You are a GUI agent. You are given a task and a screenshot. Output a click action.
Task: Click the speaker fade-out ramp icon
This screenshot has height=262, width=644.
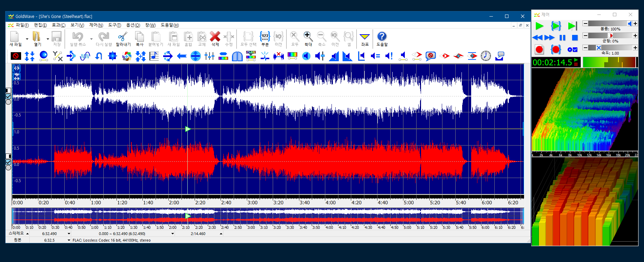pyautogui.click(x=347, y=56)
